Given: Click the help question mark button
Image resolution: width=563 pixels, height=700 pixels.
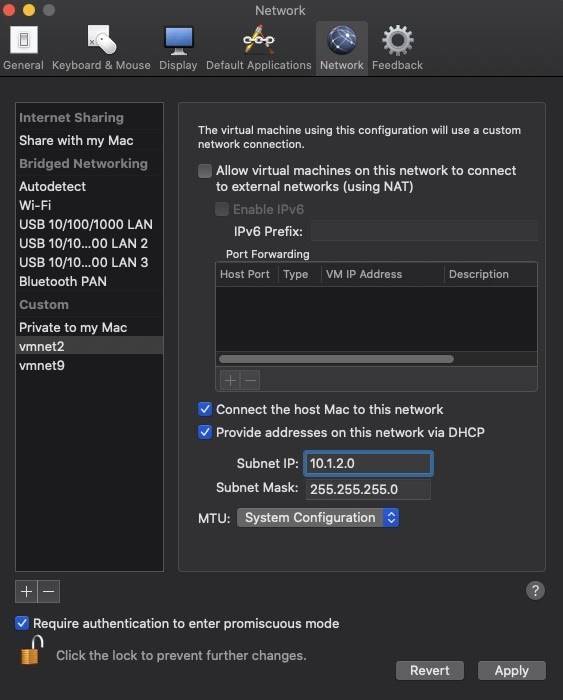Looking at the screenshot, I should pyautogui.click(x=535, y=591).
